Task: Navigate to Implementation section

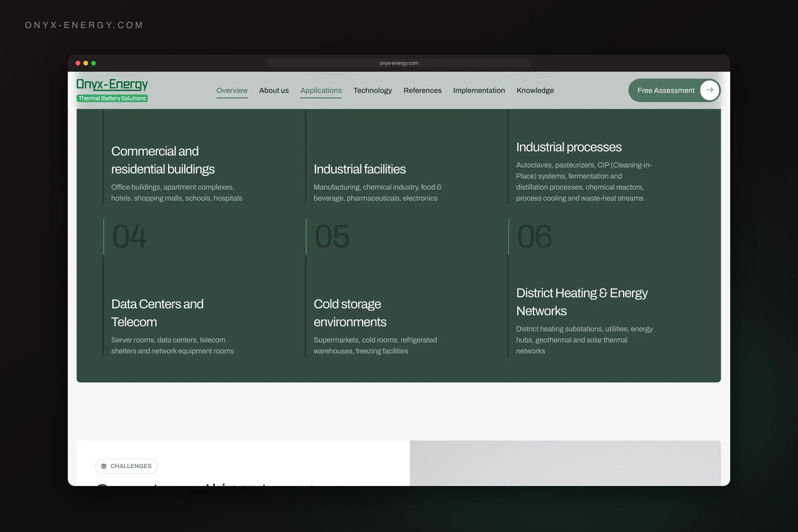Action: pos(479,90)
